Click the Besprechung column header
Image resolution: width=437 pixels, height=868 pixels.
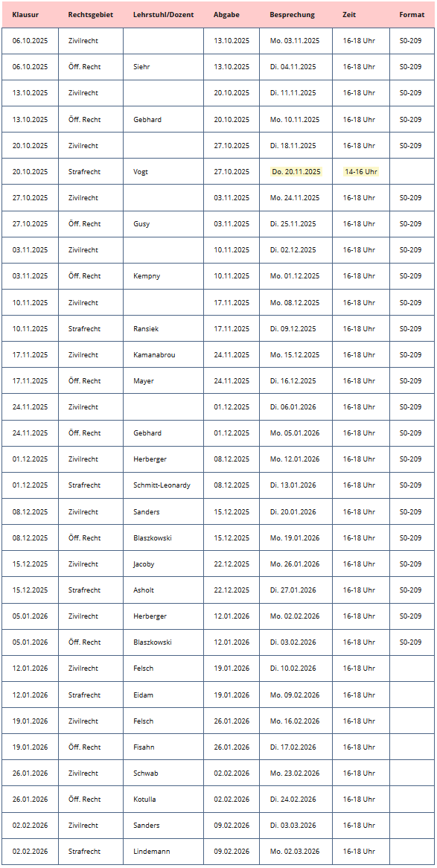[292, 15]
